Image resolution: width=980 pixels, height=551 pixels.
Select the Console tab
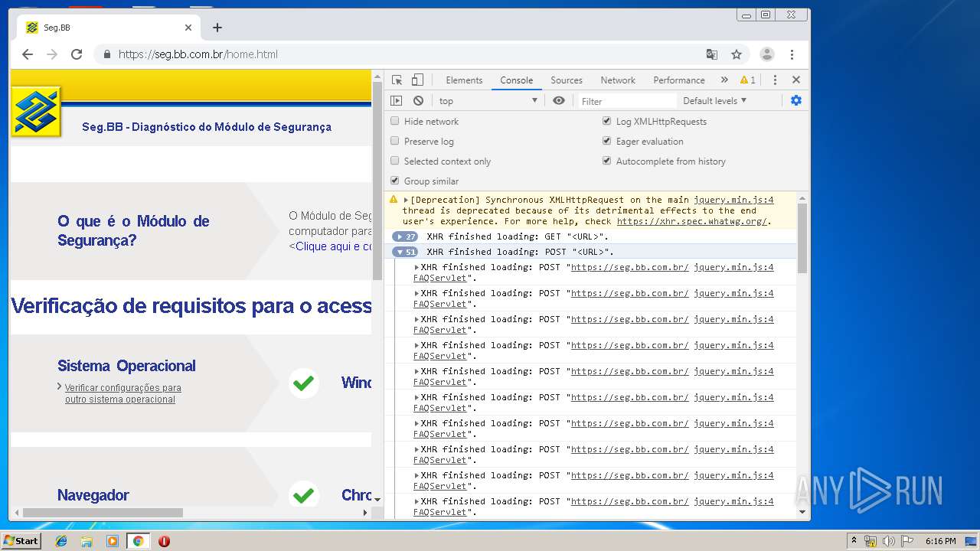click(517, 80)
